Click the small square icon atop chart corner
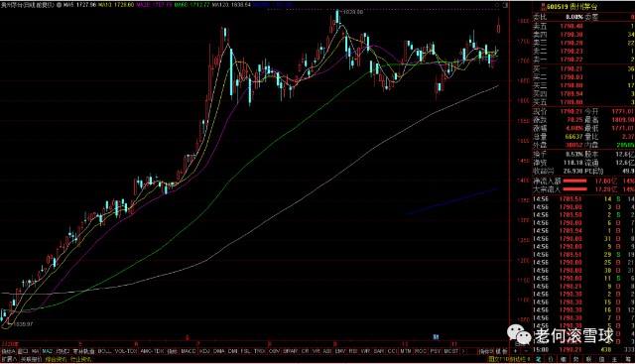 point(505,5)
